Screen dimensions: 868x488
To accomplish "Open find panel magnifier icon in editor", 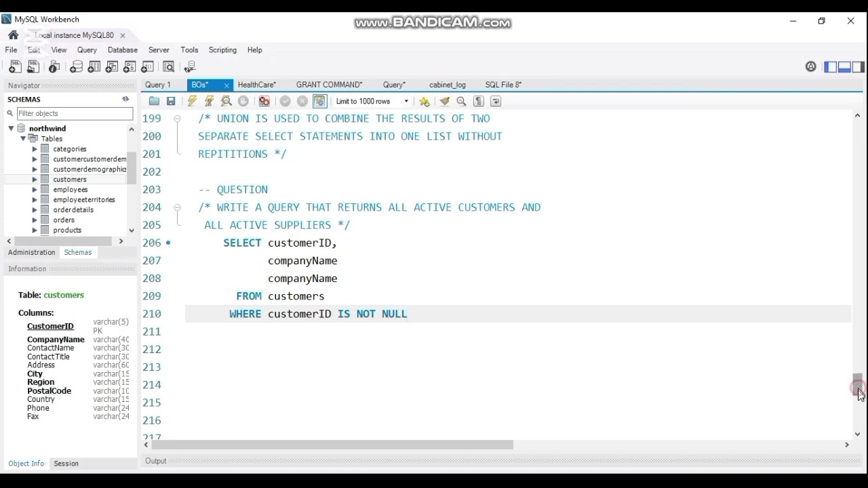I will tap(462, 101).
